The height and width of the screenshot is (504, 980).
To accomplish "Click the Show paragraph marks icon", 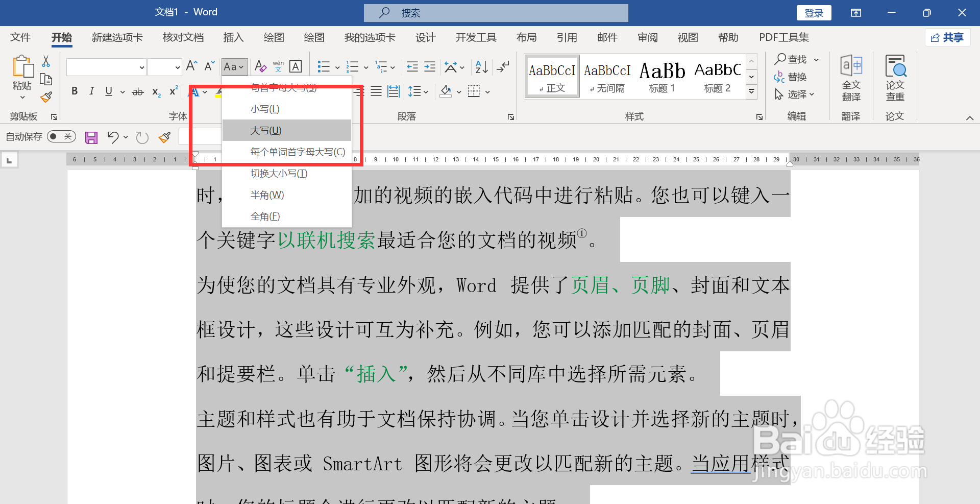I will coord(503,66).
